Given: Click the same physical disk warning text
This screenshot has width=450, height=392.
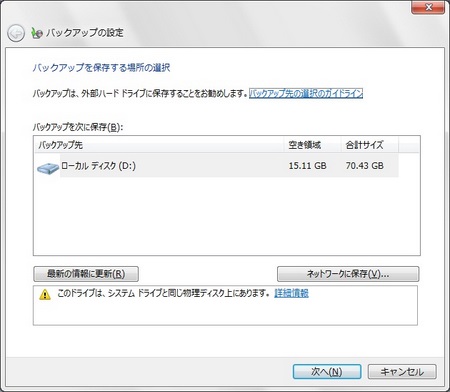Looking at the screenshot, I should [163, 293].
